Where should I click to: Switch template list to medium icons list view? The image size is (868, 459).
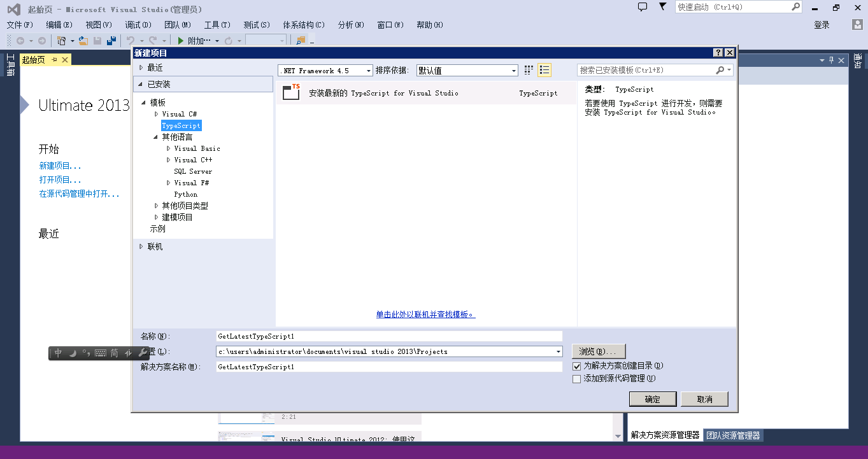click(x=544, y=70)
